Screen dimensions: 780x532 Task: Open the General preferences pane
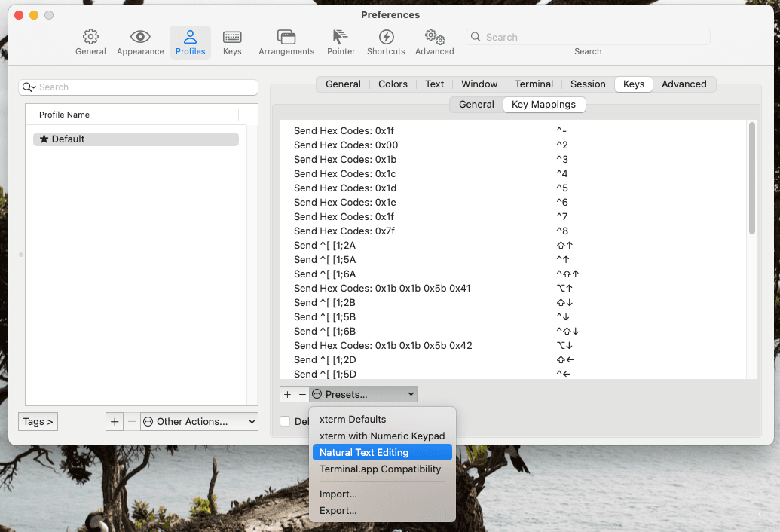tap(90, 42)
